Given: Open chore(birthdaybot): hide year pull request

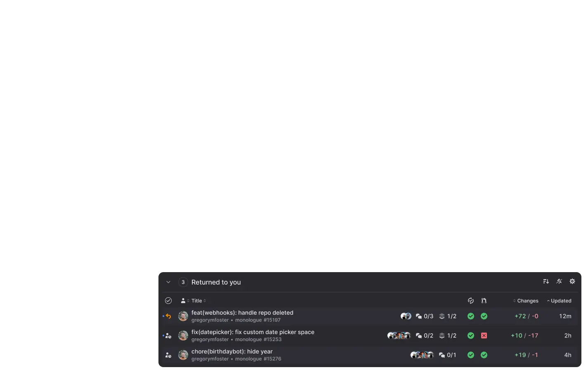Looking at the screenshot, I should pyautogui.click(x=232, y=351).
